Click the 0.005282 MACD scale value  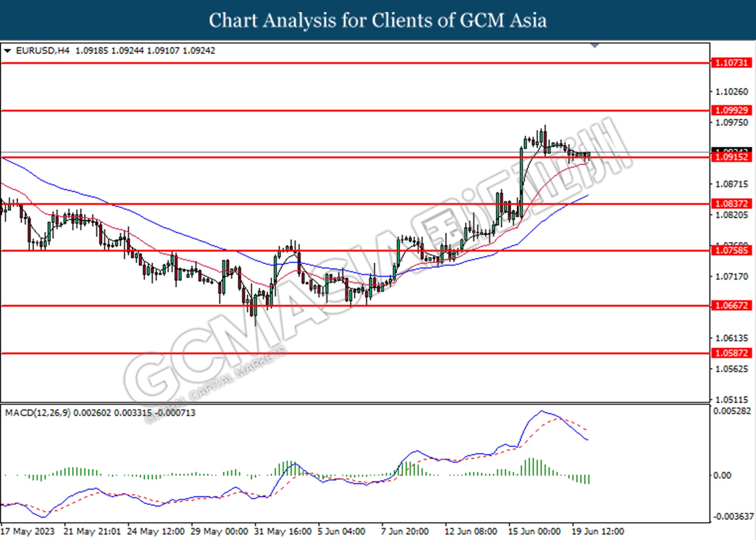tap(732, 411)
